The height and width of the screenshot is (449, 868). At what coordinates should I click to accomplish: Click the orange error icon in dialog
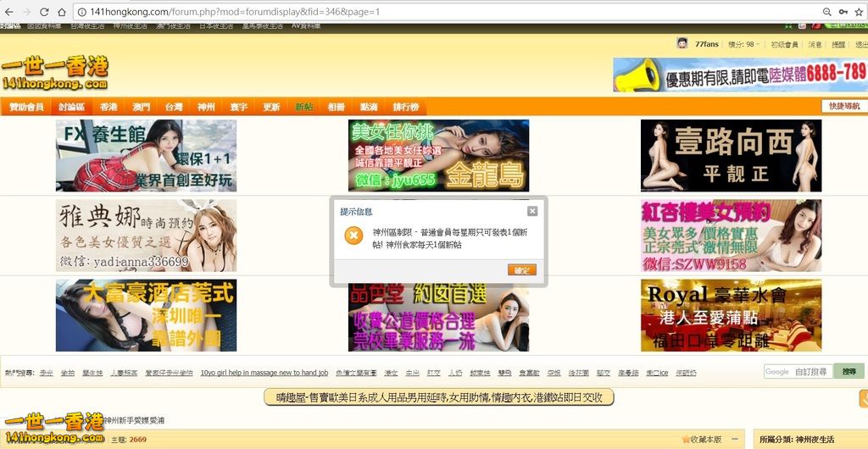point(353,236)
